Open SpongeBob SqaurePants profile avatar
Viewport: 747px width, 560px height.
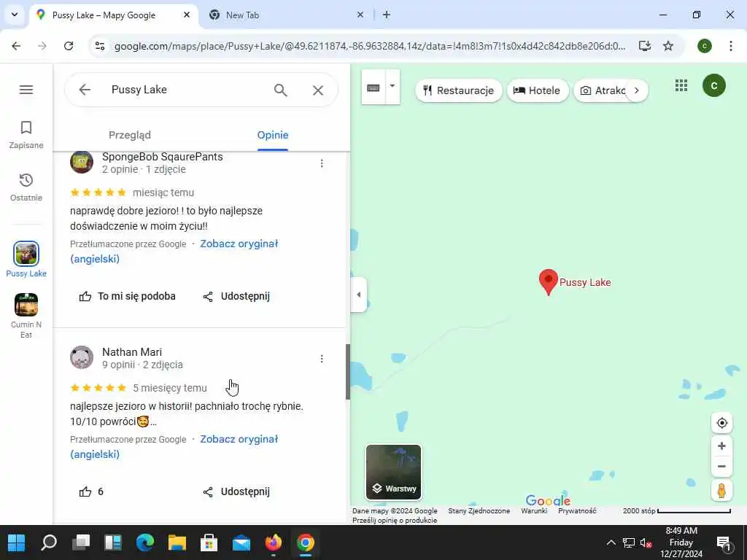82,162
